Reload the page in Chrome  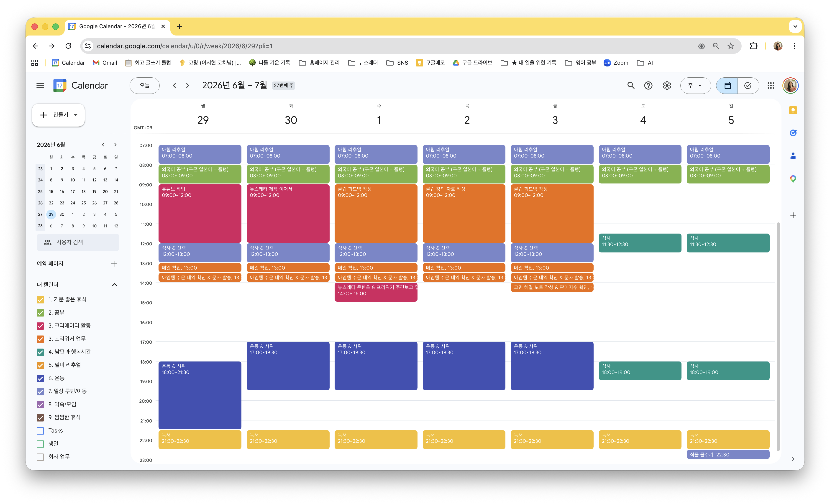coord(68,46)
